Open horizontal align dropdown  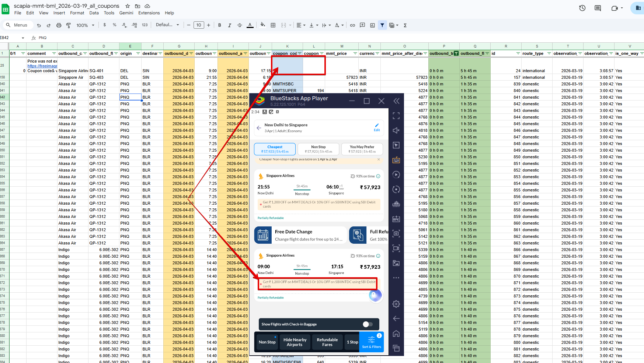coord(301,25)
